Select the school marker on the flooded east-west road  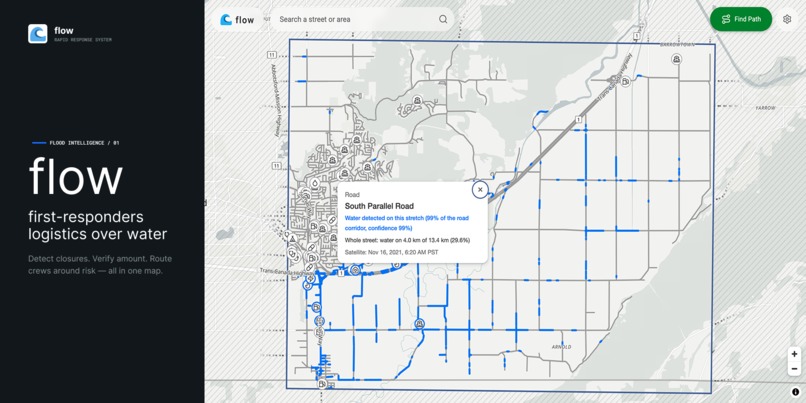(420, 324)
